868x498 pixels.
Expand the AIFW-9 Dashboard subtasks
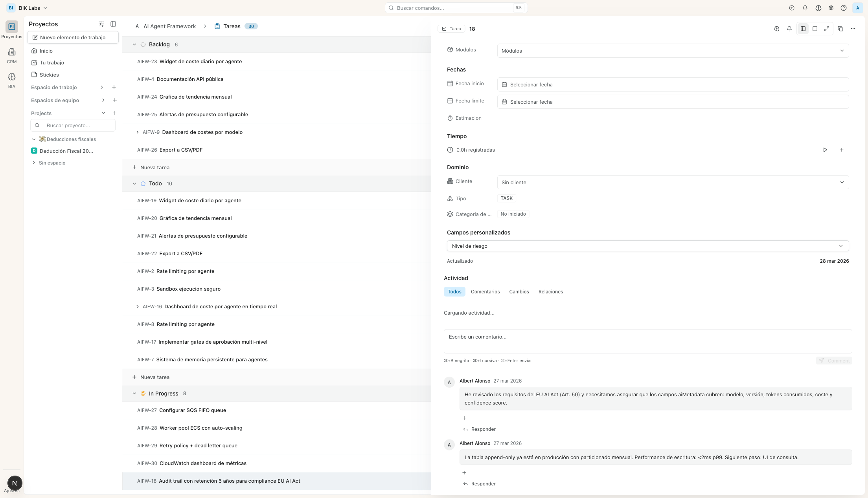tap(137, 132)
